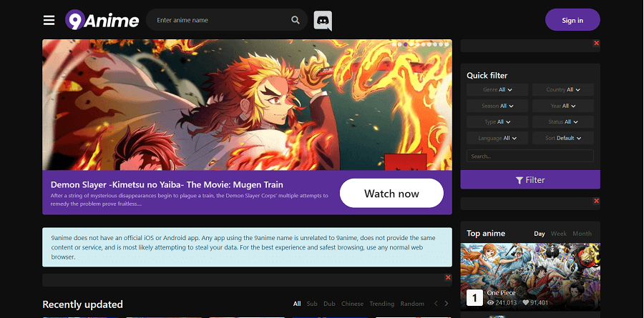Close the ad below the Filter button

click(x=596, y=201)
